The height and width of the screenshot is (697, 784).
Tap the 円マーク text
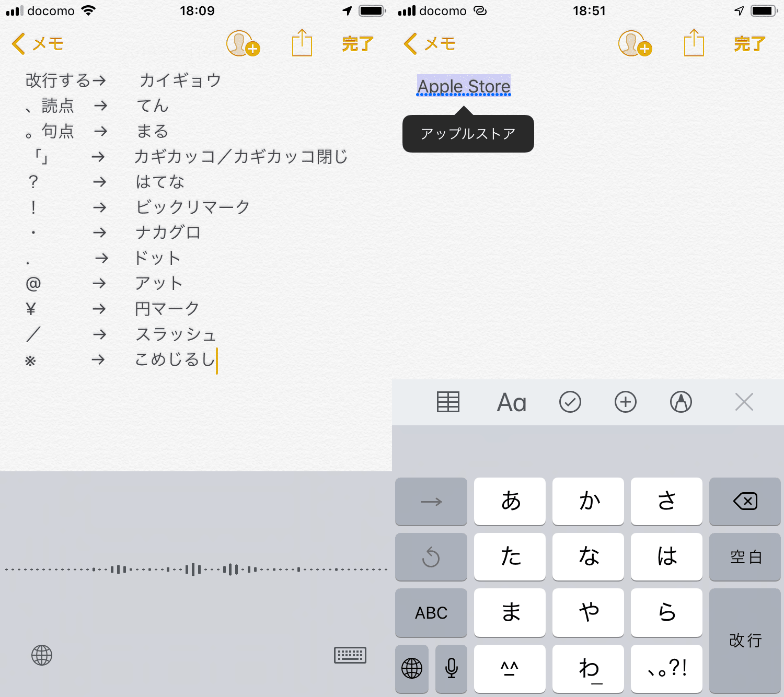pyautogui.click(x=167, y=308)
